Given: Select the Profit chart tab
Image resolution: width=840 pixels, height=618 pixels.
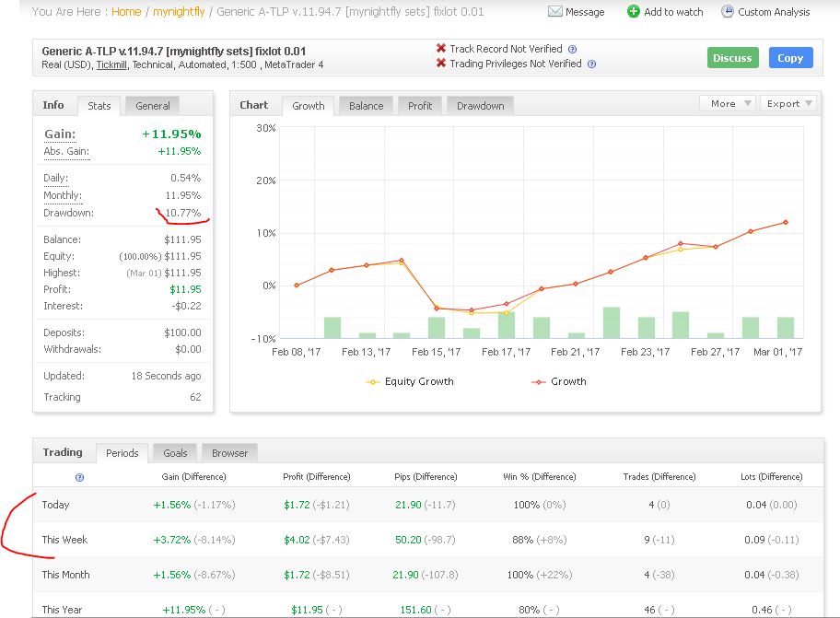Looking at the screenshot, I should [419, 106].
